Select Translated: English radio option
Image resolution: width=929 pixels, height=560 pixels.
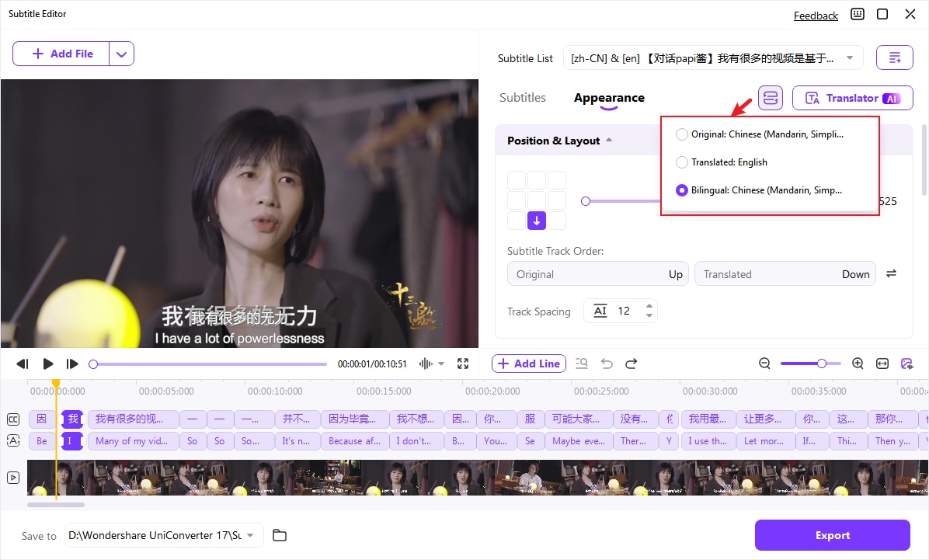(x=682, y=162)
